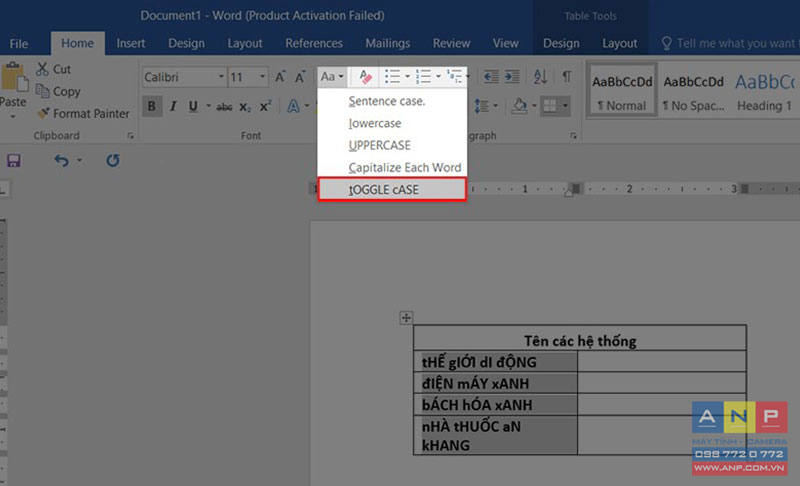Expand the shading color dropdown arrow
The image size is (800, 486).
534,106
